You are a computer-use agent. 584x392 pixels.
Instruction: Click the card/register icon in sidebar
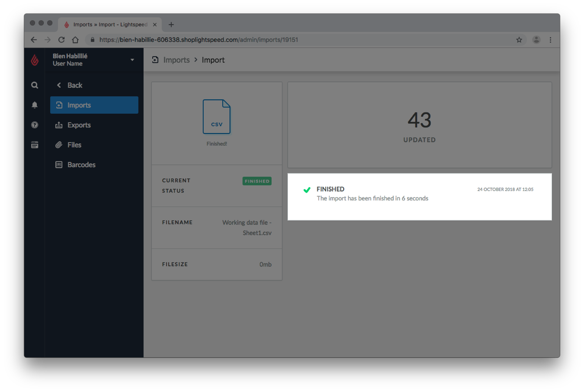(35, 145)
